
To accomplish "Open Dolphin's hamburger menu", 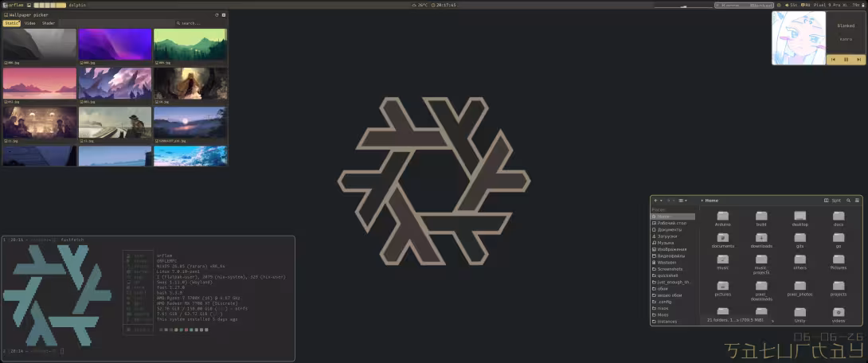I will click(x=858, y=201).
